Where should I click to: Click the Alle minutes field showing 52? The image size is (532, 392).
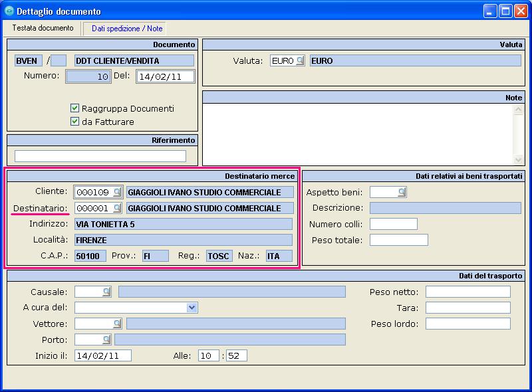237,355
